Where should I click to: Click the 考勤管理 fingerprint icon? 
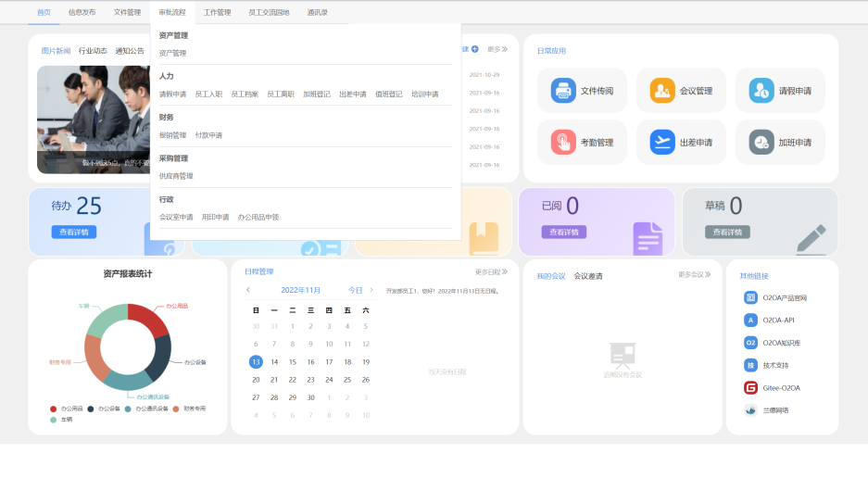pos(563,143)
